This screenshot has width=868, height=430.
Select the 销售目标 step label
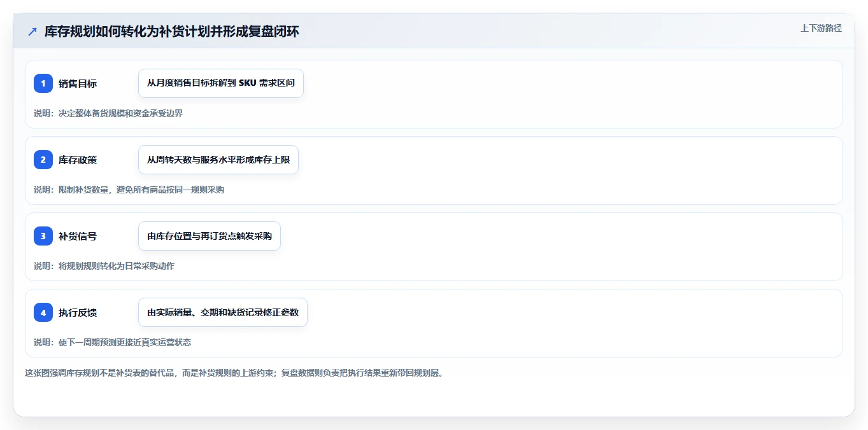pos(78,83)
